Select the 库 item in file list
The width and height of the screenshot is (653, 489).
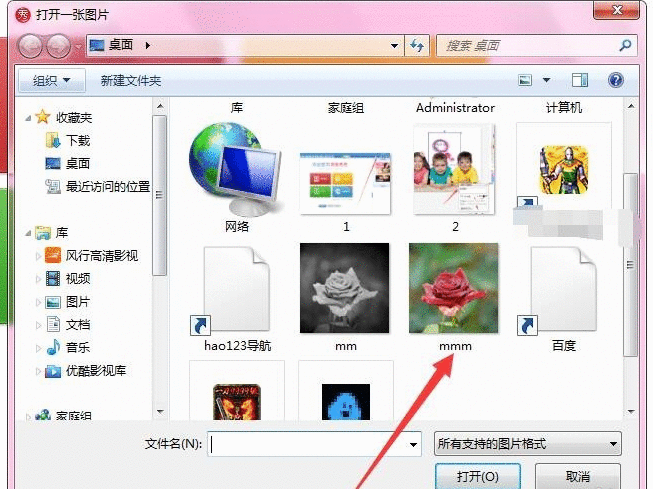coord(237,108)
